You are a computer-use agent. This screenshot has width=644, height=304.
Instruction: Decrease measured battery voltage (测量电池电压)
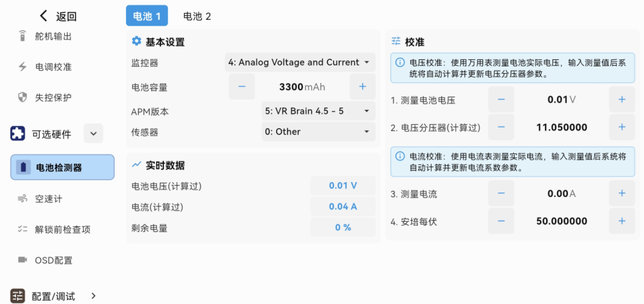click(x=501, y=100)
